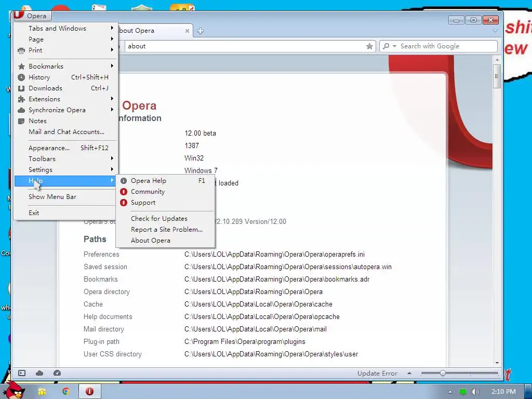Click the 12.00 beta version text

tap(200, 134)
